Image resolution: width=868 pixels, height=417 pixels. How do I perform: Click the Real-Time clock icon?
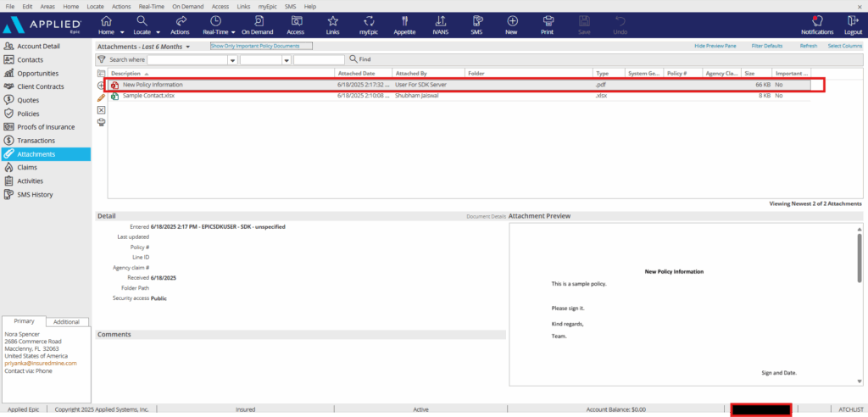pyautogui.click(x=216, y=21)
